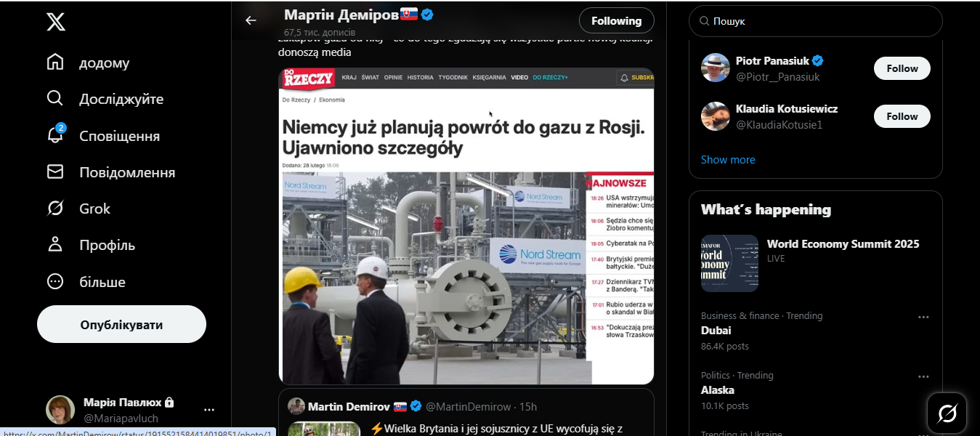The image size is (980, 436).
Task: Open the Досліджуйте explore section
Action: [105, 99]
